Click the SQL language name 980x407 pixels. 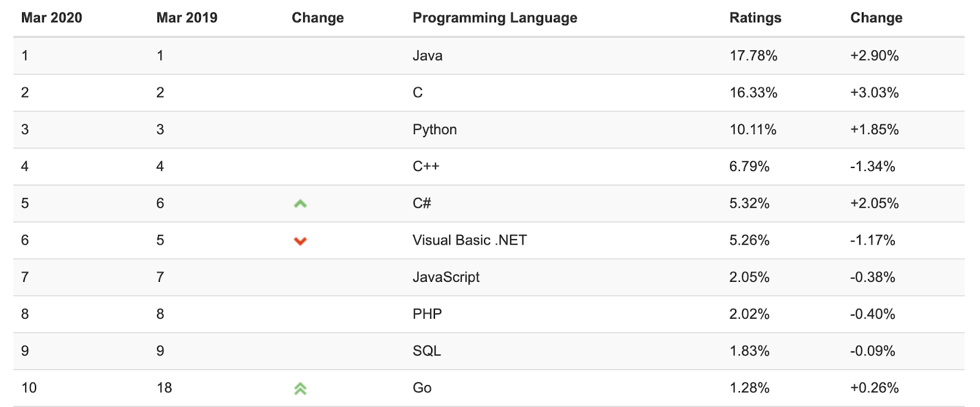[x=427, y=351]
